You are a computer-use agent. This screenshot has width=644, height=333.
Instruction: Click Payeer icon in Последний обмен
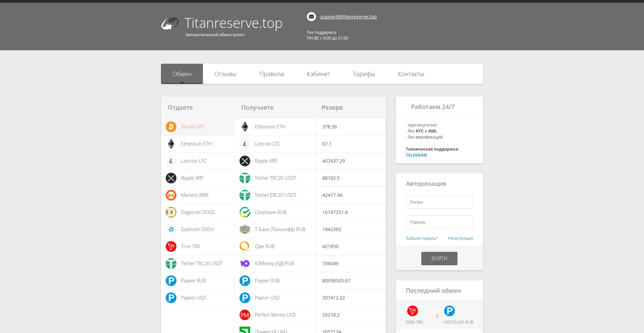pyautogui.click(x=449, y=311)
